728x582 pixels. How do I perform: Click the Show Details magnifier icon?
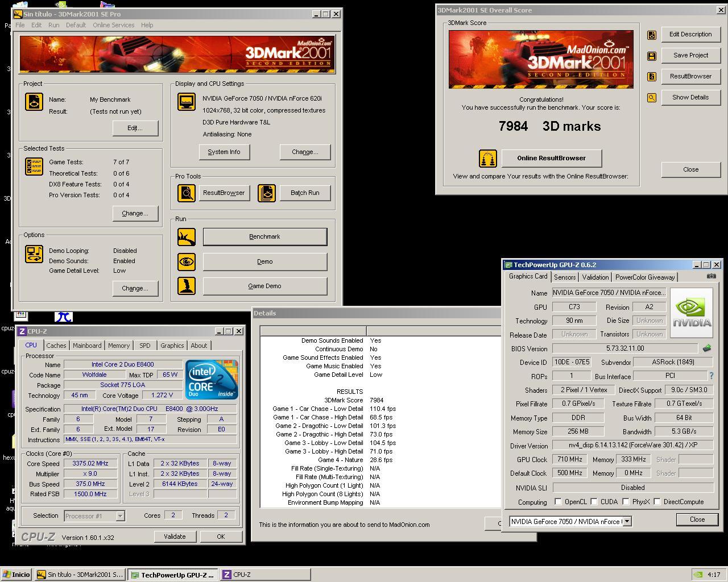(652, 98)
